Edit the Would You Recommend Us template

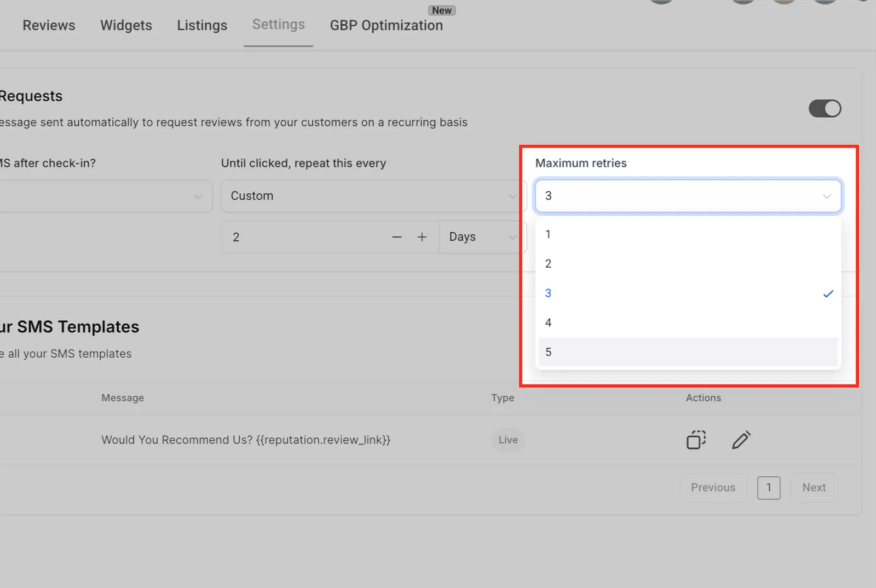coord(741,440)
